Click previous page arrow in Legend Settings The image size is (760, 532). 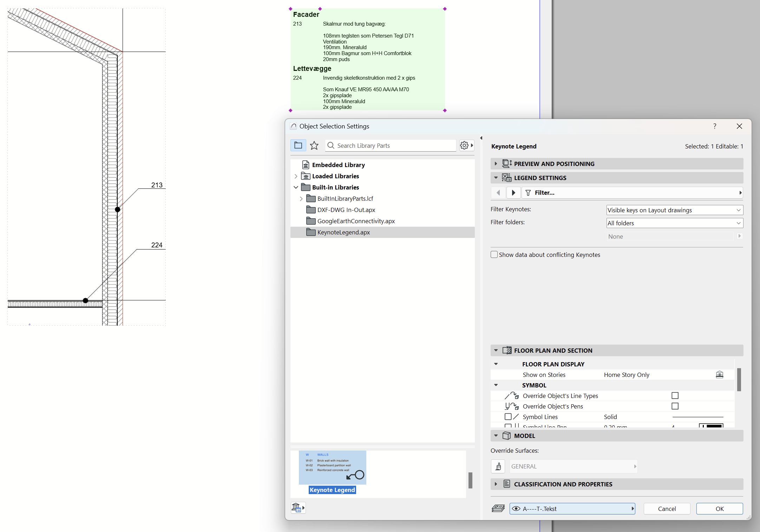[x=498, y=193]
